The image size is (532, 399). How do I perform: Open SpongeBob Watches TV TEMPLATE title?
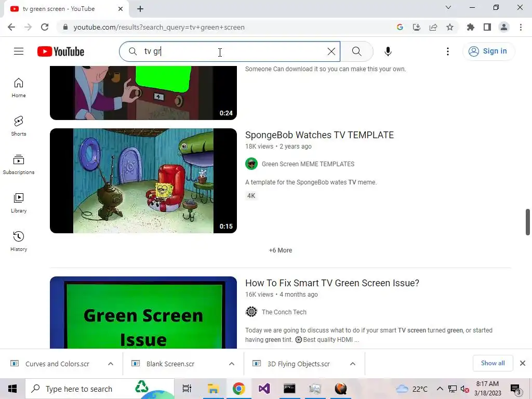coord(320,135)
